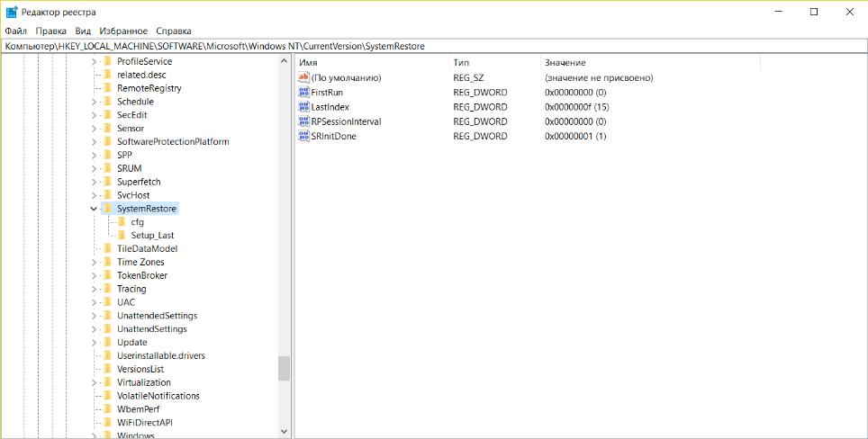The width and height of the screenshot is (868, 439).
Task: Select the WiFiDirectAPI key
Action: coord(144,423)
